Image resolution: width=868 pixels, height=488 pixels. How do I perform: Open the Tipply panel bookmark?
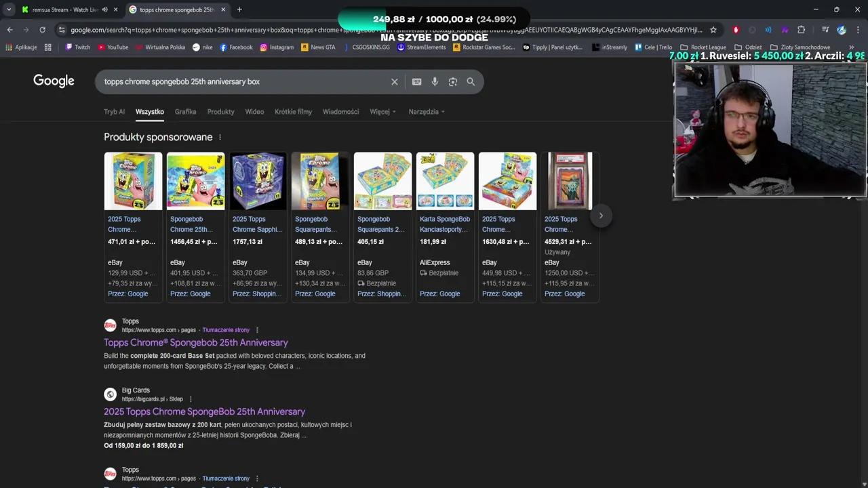(553, 47)
